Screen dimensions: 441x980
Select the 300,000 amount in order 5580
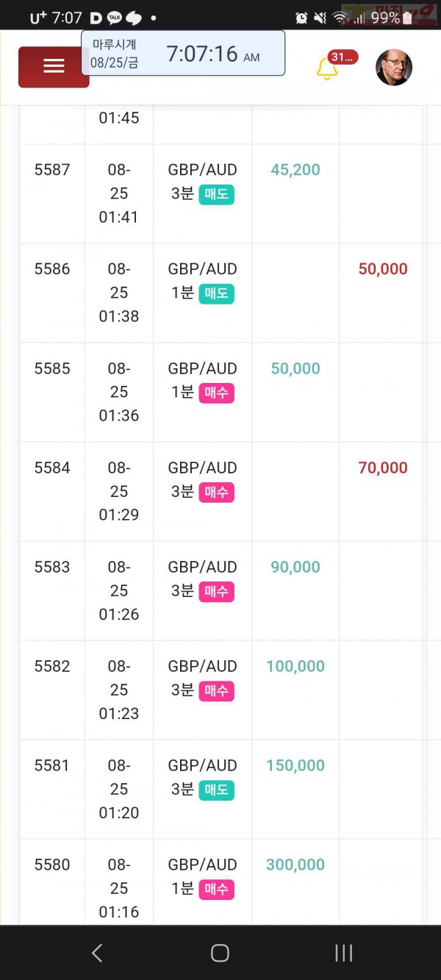coord(295,865)
